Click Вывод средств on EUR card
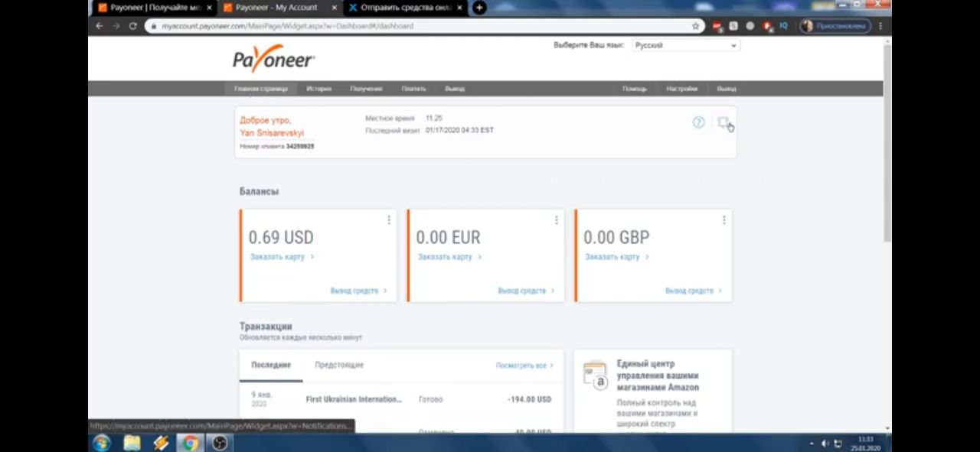This screenshot has width=980, height=452. click(526, 291)
